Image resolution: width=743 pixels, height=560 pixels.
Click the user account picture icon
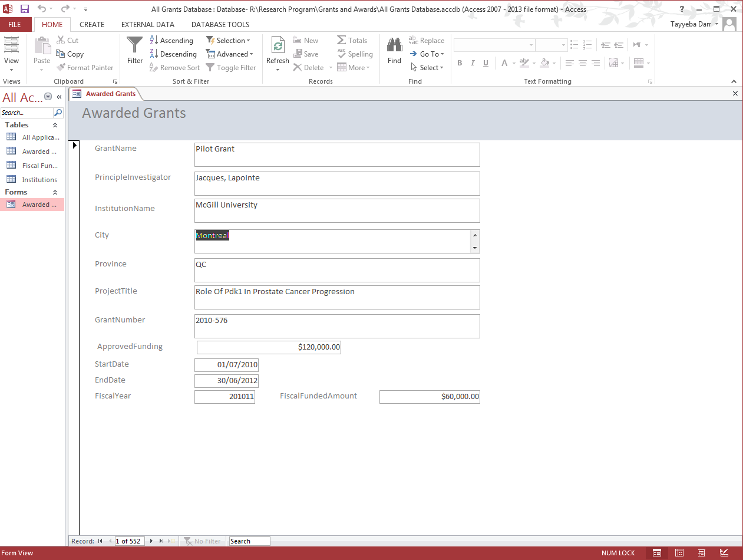(x=729, y=24)
